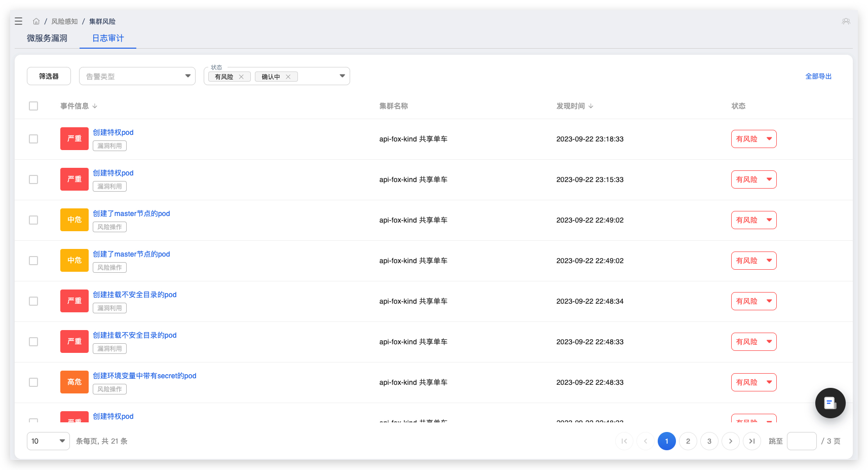Open the hamburger navigation menu

[19, 21]
